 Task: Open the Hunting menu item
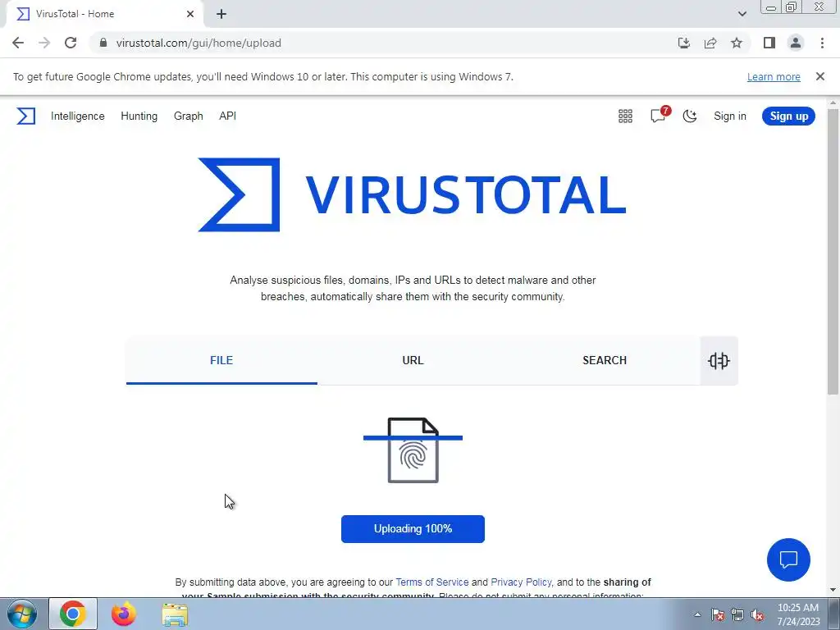coord(139,116)
